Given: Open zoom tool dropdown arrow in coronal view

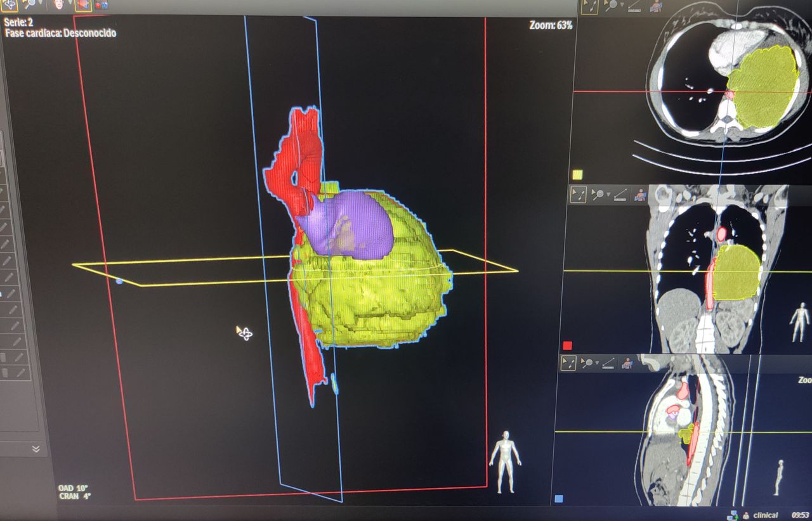Looking at the screenshot, I should click(608, 195).
